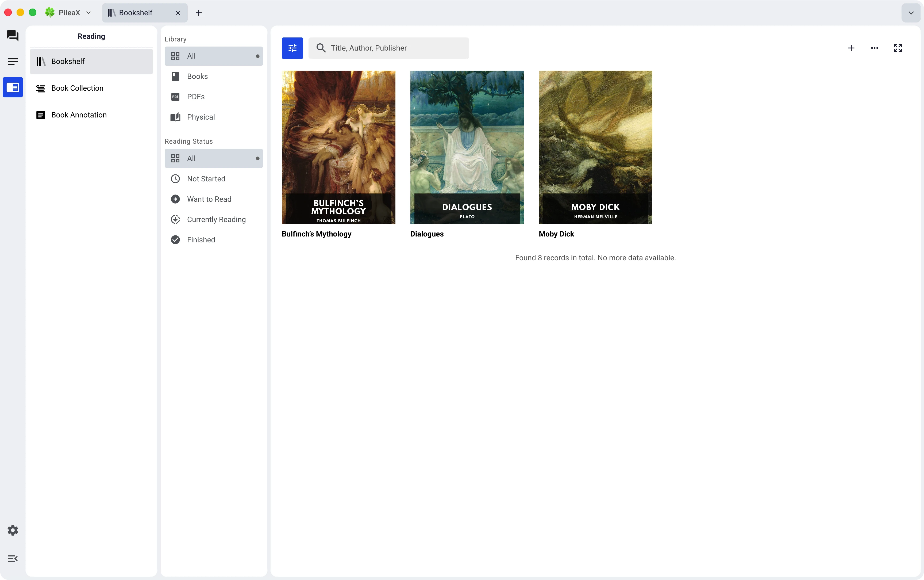
Task: Open Book Annotation in the Reading panel
Action: [91, 115]
